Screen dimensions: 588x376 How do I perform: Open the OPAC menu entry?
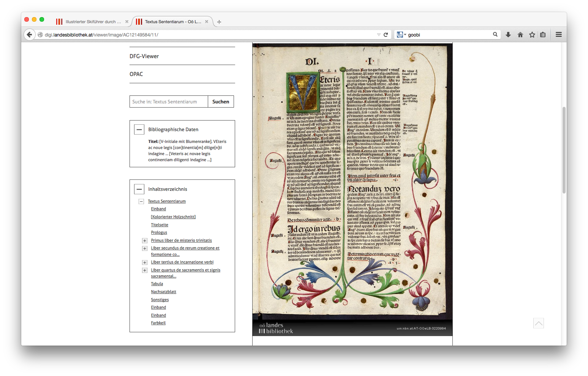point(136,74)
